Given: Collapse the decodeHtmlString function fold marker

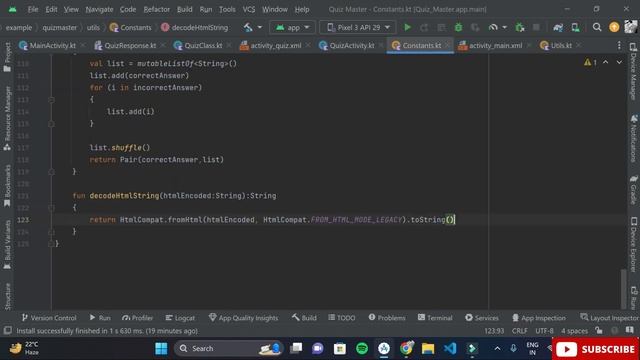Looking at the screenshot, I should click(x=51, y=208).
